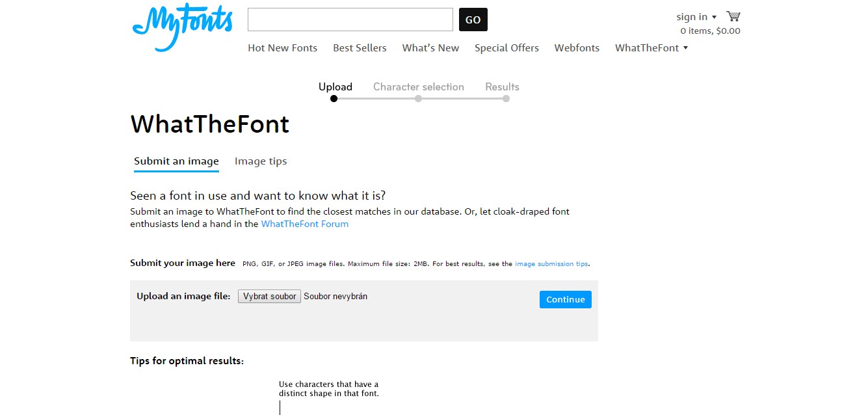The height and width of the screenshot is (415, 868).
Task: Open What's New page
Action: 430,48
